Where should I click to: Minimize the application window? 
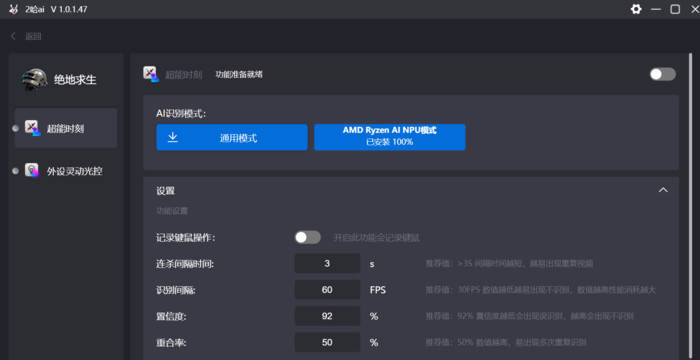click(655, 9)
